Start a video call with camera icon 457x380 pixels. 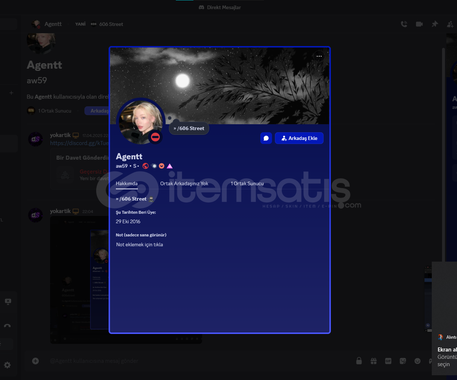coord(419,24)
